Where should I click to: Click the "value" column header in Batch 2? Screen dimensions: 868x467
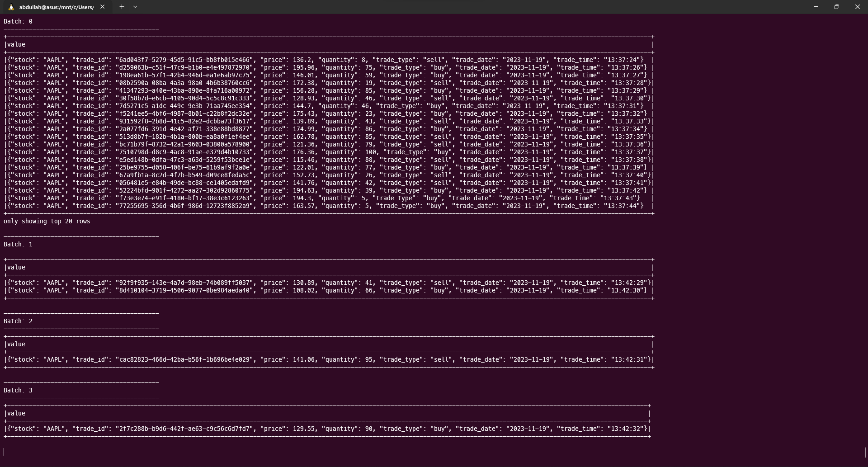(x=16, y=344)
